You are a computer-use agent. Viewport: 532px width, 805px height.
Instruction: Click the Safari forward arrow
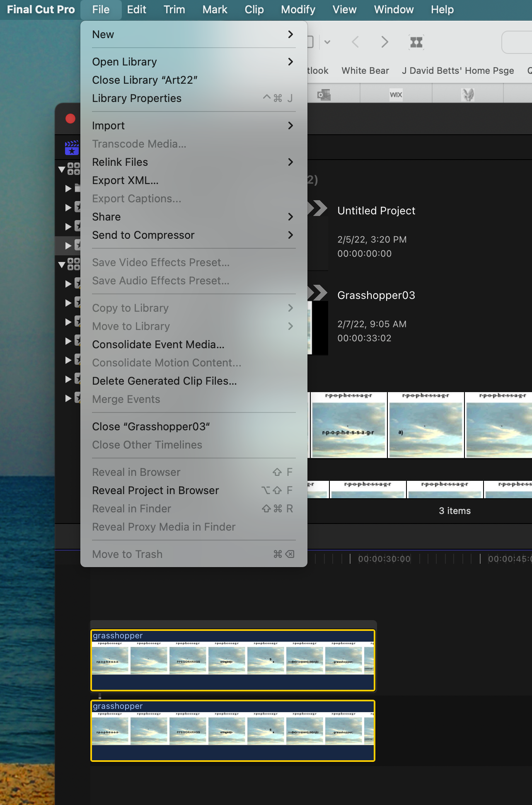385,42
